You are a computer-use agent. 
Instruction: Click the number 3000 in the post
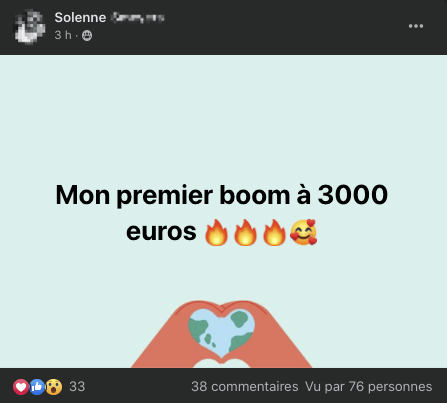(353, 195)
